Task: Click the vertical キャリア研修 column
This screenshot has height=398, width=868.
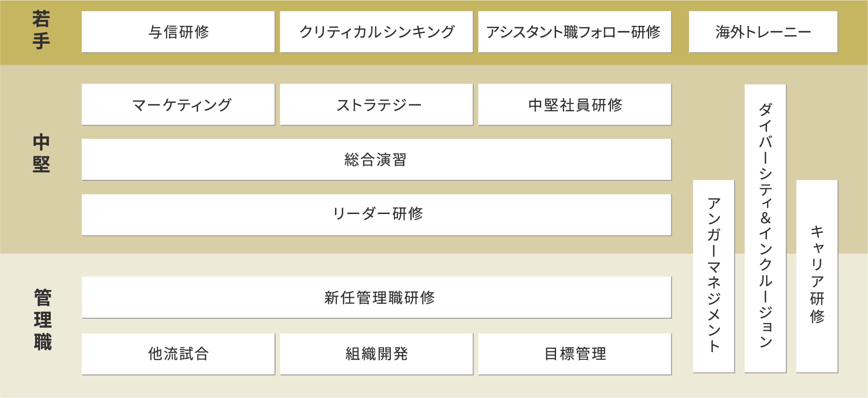Action: [817, 276]
